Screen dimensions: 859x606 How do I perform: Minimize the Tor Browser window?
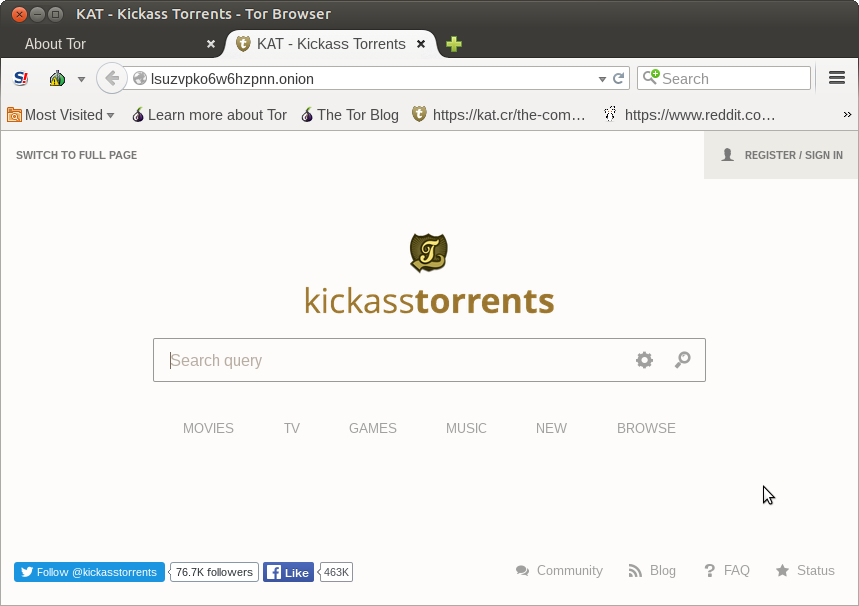[37, 14]
